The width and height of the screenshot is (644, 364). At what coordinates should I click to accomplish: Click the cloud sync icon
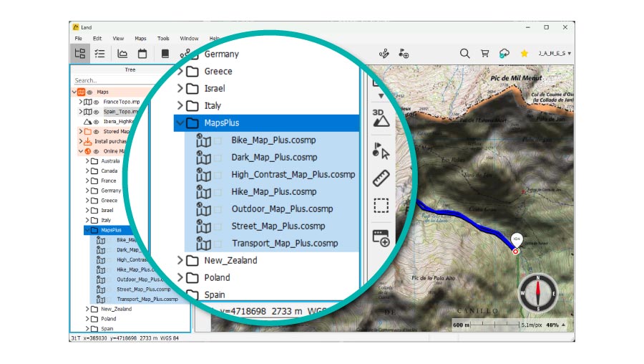tap(504, 54)
